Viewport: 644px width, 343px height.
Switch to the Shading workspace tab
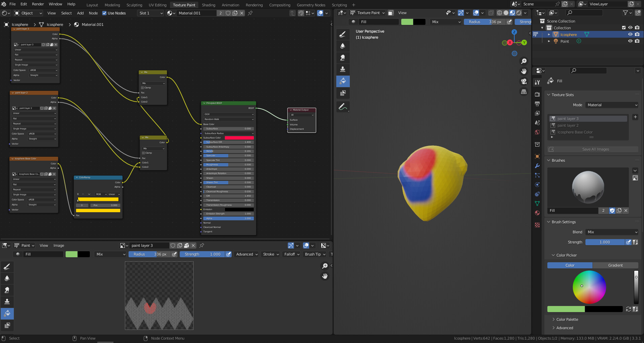coord(208,5)
